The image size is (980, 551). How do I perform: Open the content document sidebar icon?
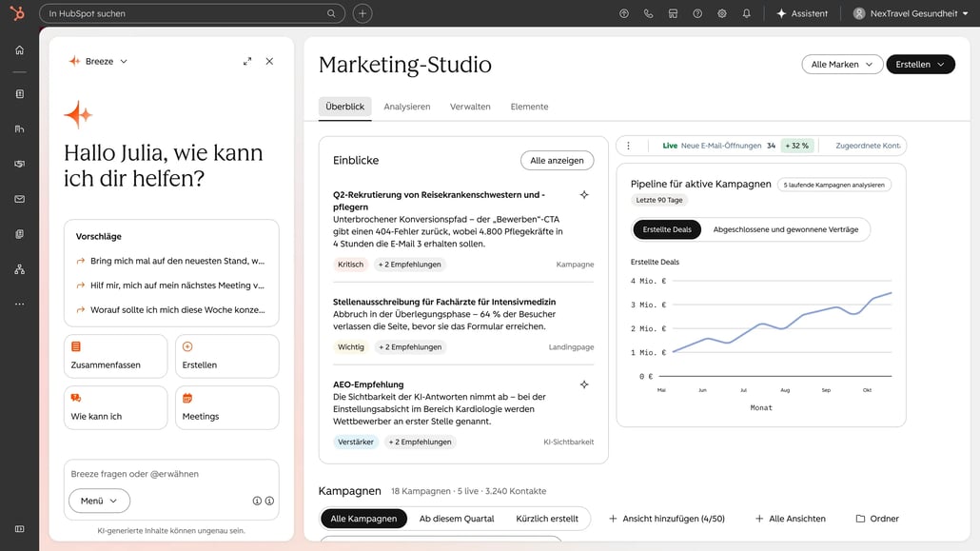tap(19, 234)
